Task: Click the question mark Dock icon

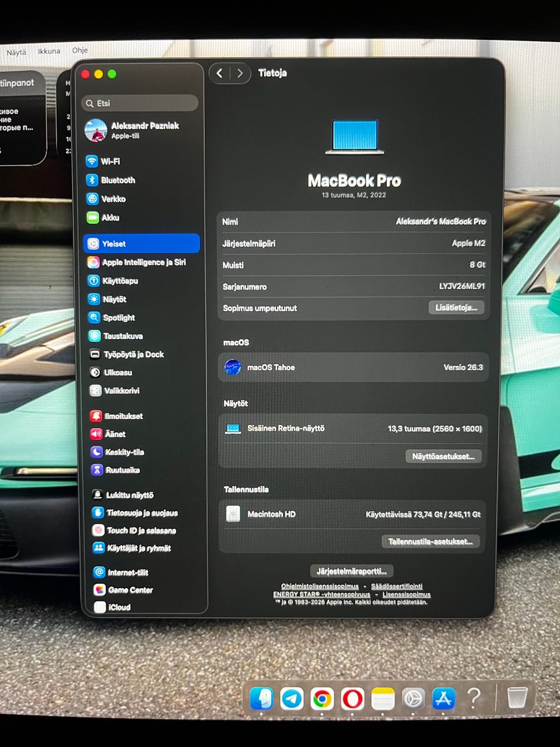Action: tap(474, 697)
